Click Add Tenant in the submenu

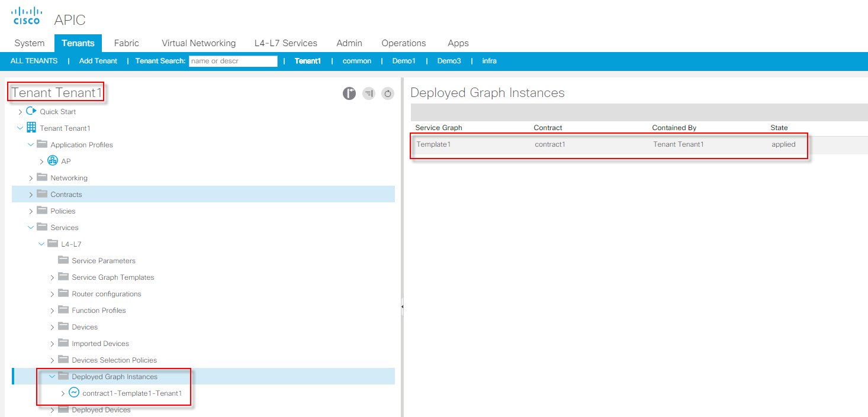click(x=98, y=61)
